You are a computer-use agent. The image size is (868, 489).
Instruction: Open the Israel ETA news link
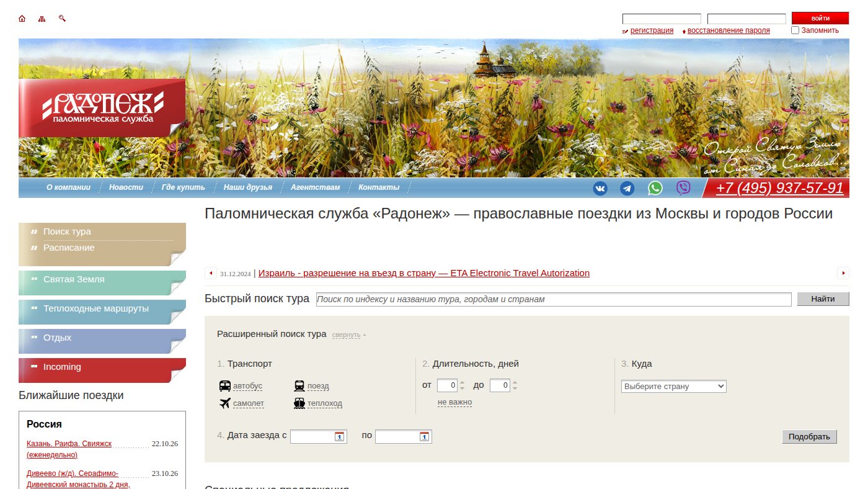424,273
